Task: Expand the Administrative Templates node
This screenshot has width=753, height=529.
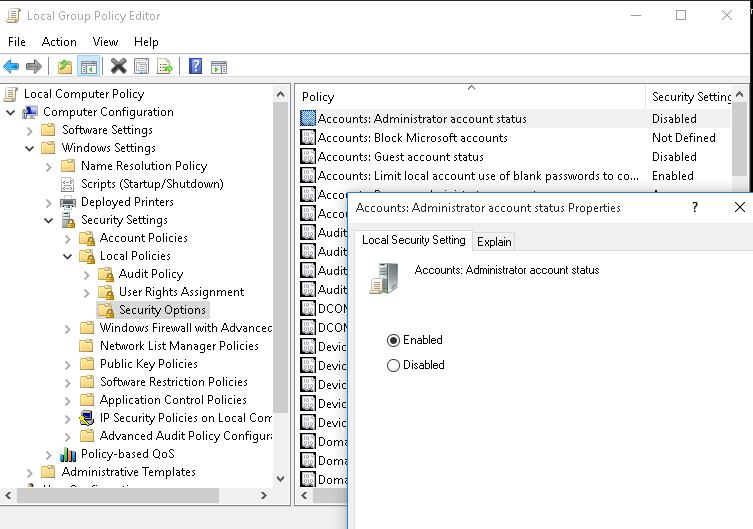Action: click(30, 472)
